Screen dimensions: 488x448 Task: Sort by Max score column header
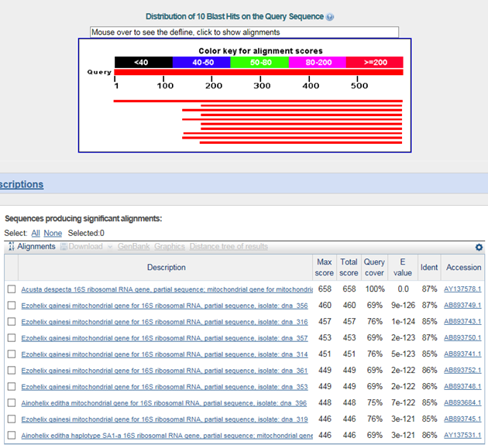coord(324,268)
